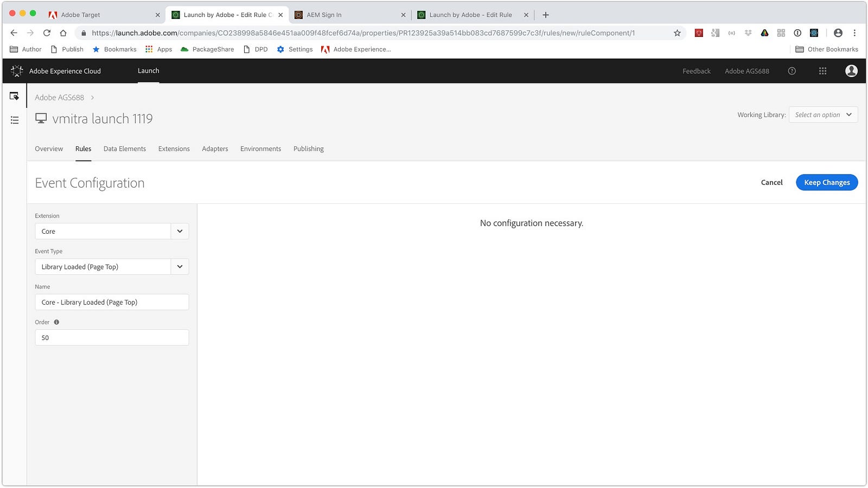Click the red extension icon in toolbar
The width and height of the screenshot is (868, 488).
(699, 33)
